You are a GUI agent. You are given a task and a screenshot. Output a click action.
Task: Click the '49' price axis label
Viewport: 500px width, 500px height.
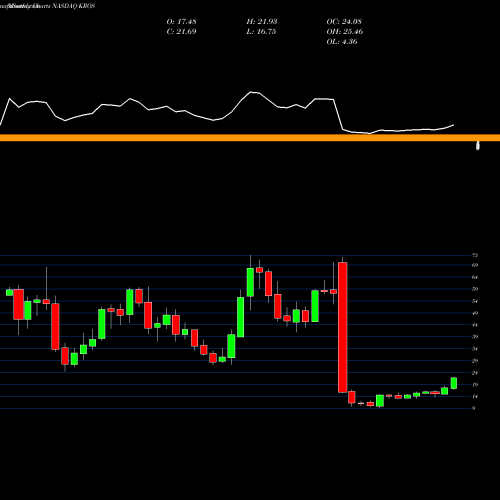[x=475, y=313]
